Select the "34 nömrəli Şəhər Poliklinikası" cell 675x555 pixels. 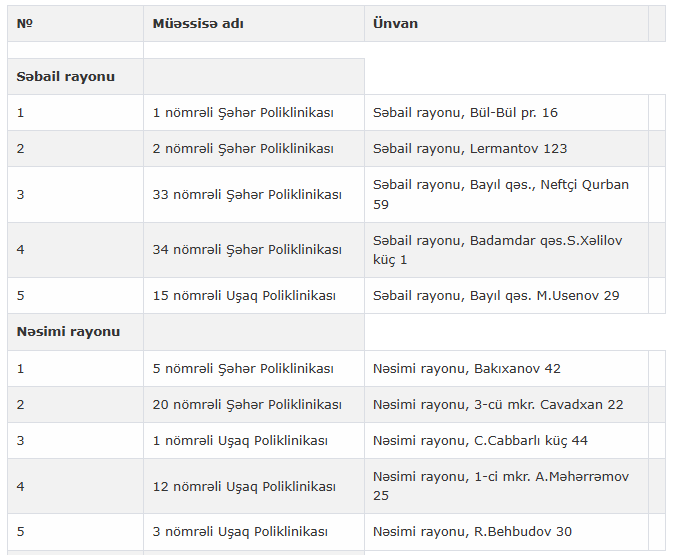[247, 250]
